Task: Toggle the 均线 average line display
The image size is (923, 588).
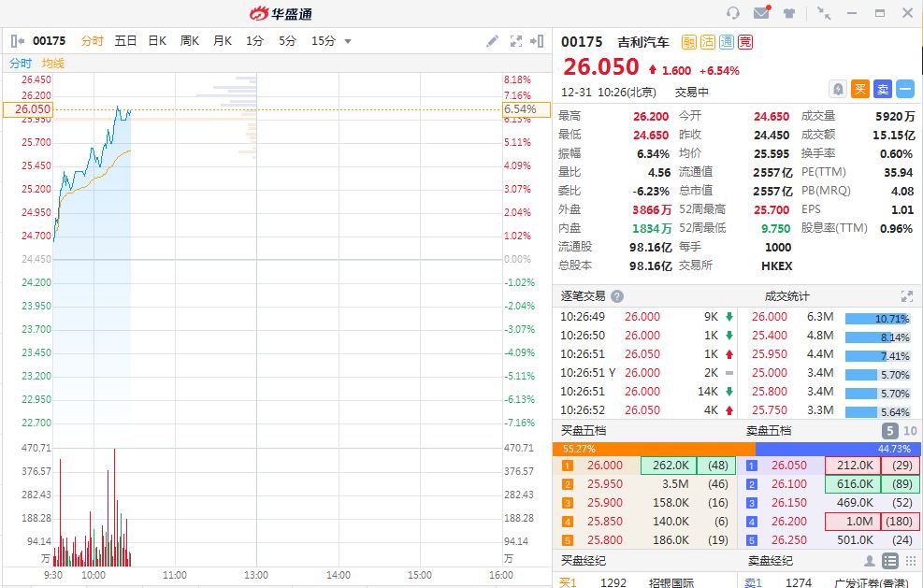Action: 53,63
